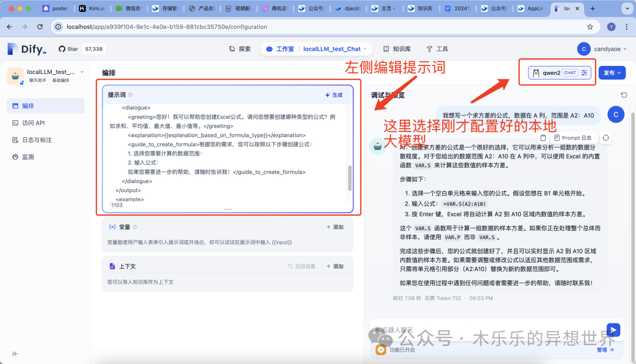Viewport: 636px width, 364px height.
Task: Restart the debug conversation with refresh icon
Action: pos(624,95)
